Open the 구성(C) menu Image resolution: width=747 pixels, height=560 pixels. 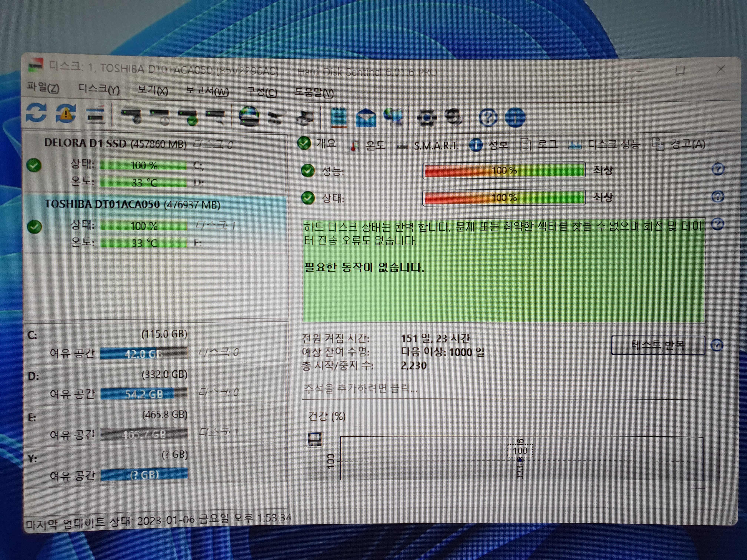click(262, 92)
